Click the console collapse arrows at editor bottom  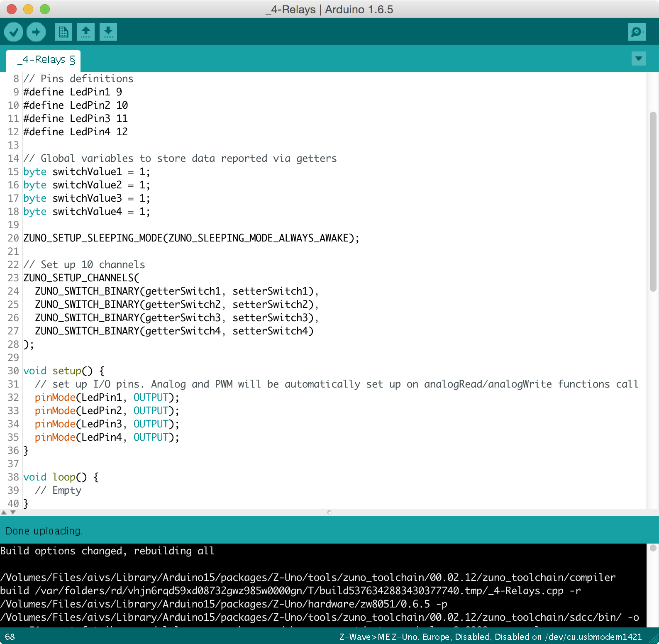[x=8, y=512]
